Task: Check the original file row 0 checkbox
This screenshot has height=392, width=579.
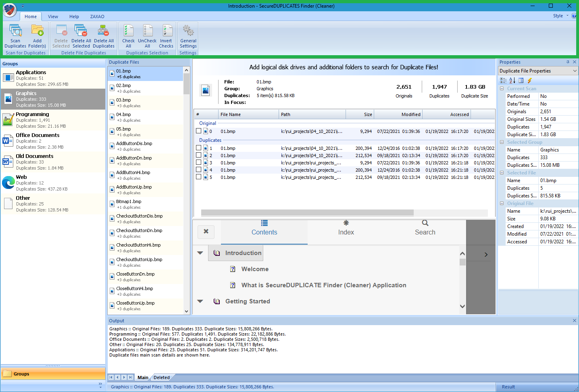Action: click(x=198, y=131)
